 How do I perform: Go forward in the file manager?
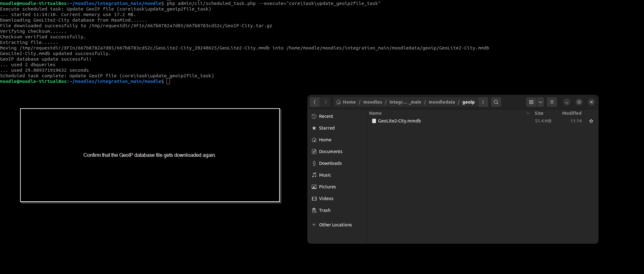coord(326,102)
